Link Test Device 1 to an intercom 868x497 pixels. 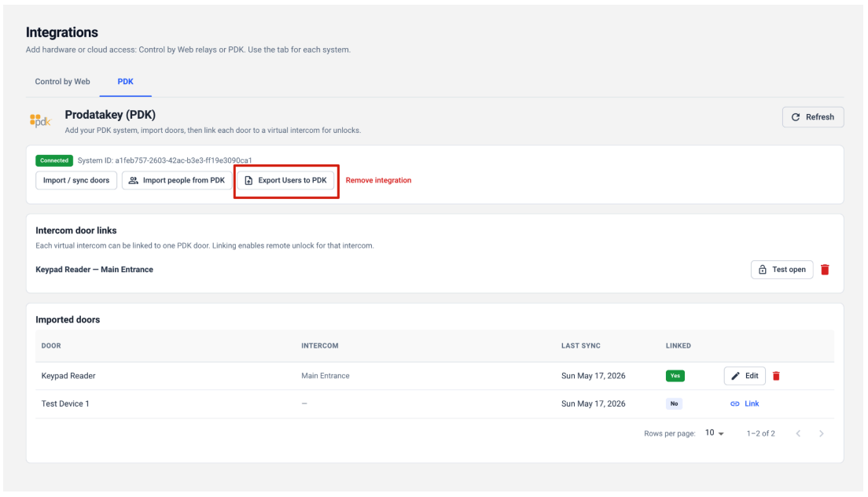[745, 403]
